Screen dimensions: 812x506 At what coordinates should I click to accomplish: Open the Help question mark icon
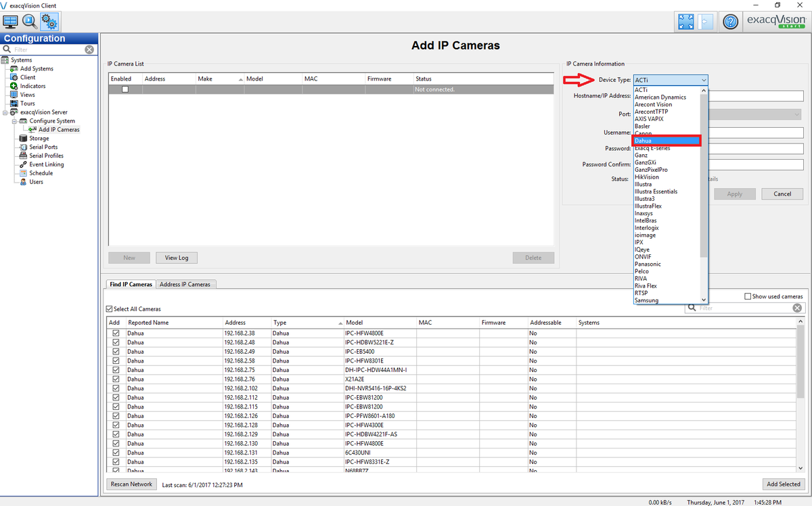click(x=730, y=22)
